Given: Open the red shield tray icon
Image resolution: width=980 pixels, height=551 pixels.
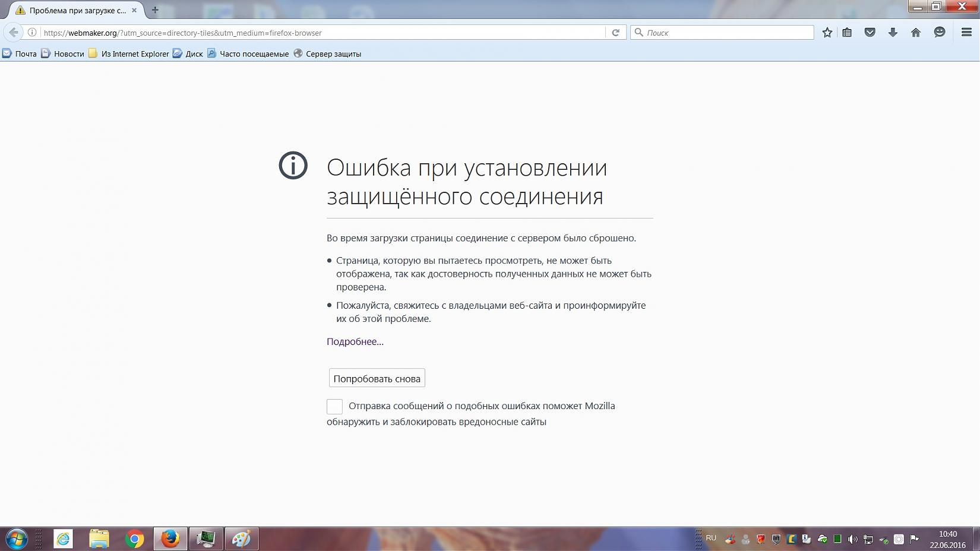Looking at the screenshot, I should coord(761,539).
